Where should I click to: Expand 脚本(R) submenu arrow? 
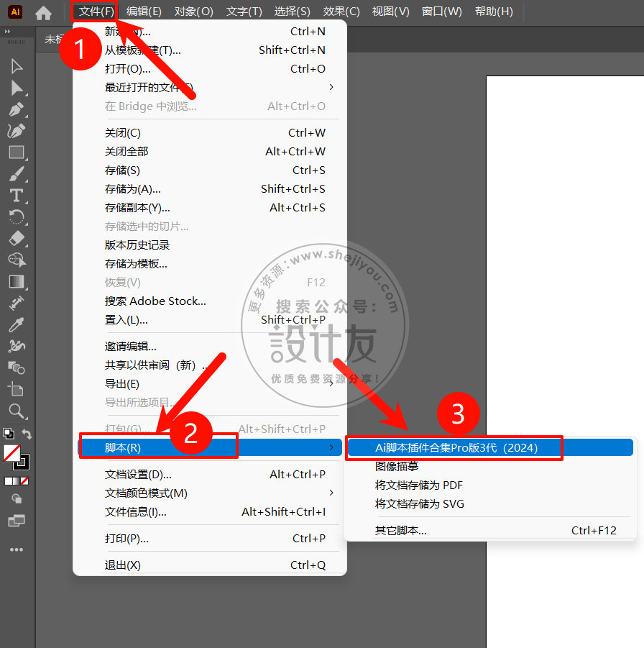[331, 447]
